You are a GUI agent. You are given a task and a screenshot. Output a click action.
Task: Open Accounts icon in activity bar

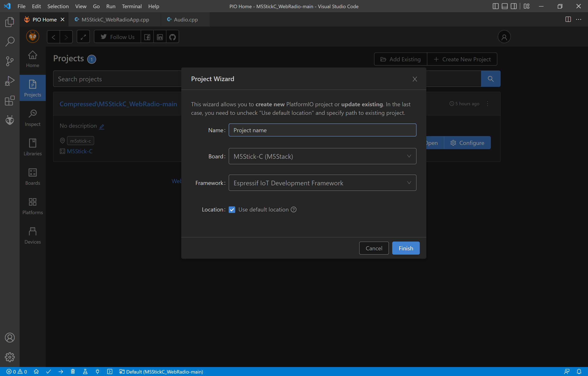point(10,338)
